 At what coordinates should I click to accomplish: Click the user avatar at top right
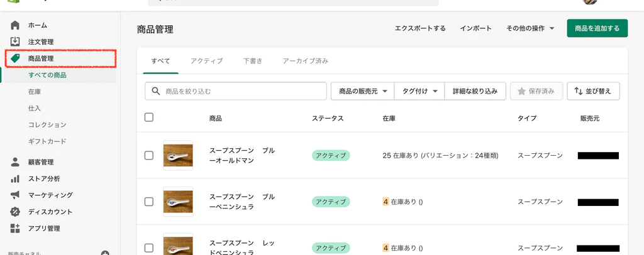tap(589, 2)
